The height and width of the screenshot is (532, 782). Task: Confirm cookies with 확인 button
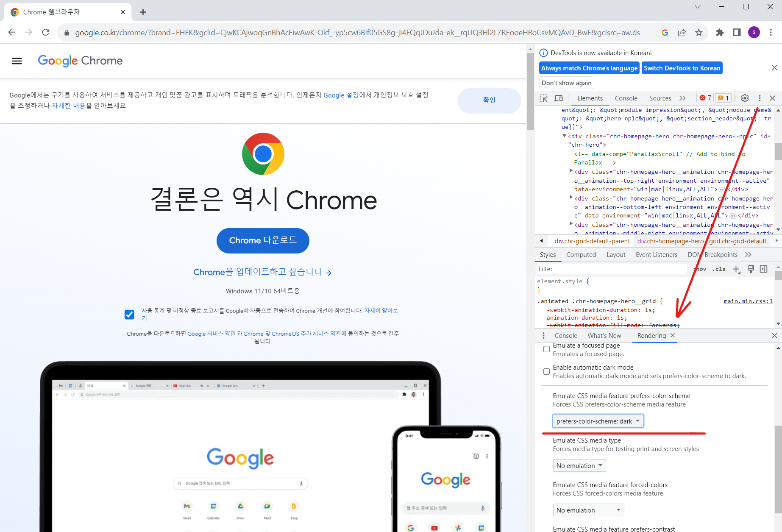489,100
